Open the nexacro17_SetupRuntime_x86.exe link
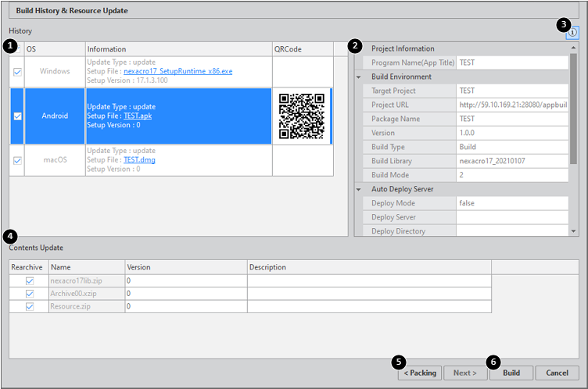The width and height of the screenshot is (588, 389). pyautogui.click(x=177, y=71)
